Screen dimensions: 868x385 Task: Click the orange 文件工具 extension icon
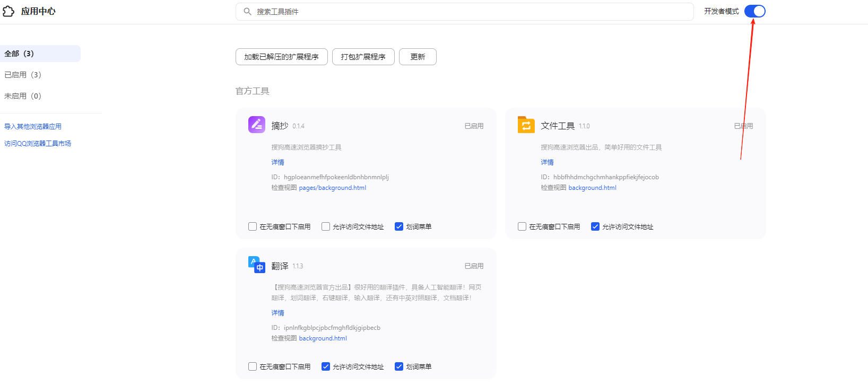click(x=526, y=125)
